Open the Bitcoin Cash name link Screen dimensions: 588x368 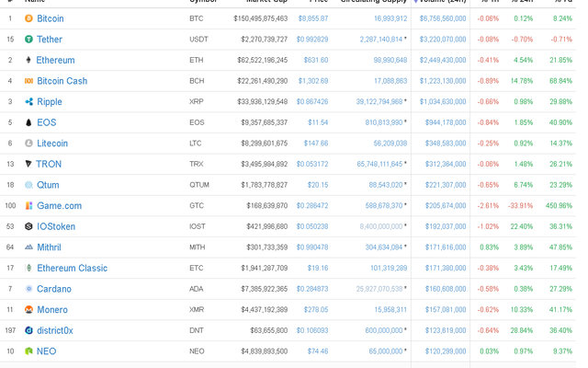(62, 81)
